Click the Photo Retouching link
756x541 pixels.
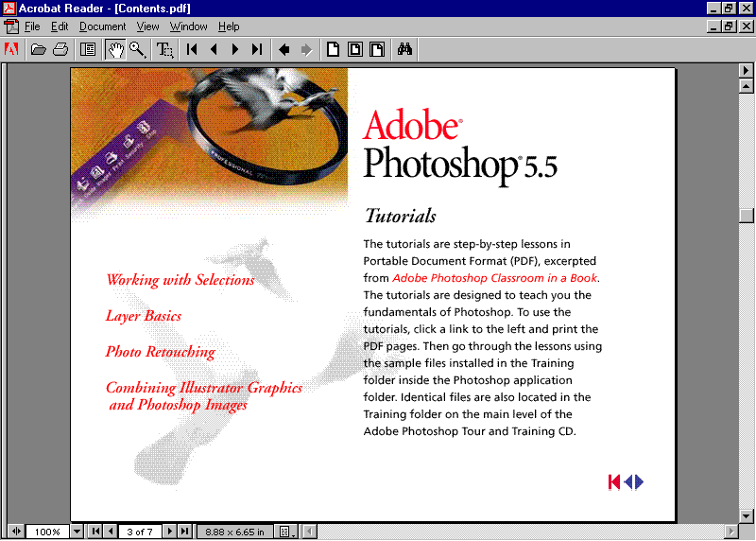160,352
